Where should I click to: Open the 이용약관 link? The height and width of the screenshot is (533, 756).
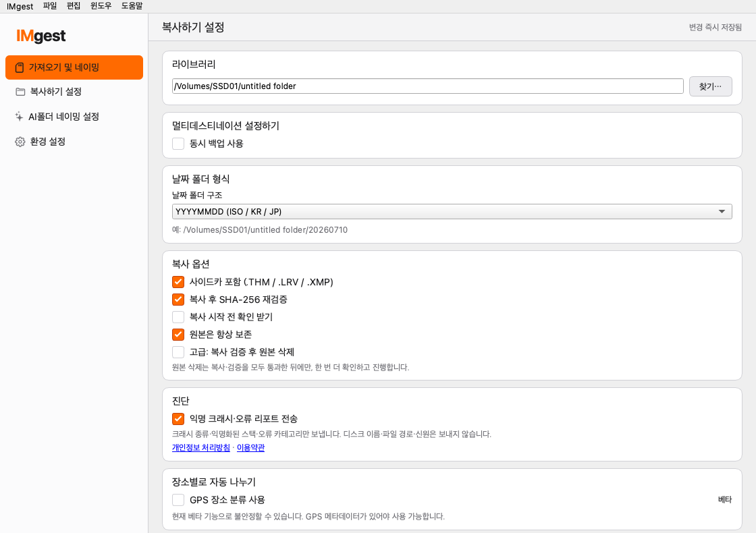pos(250,448)
